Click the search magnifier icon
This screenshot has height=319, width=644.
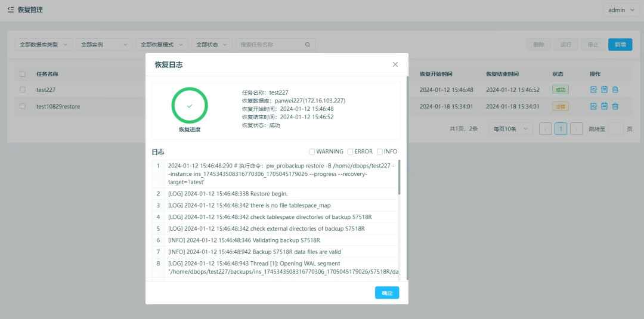308,45
